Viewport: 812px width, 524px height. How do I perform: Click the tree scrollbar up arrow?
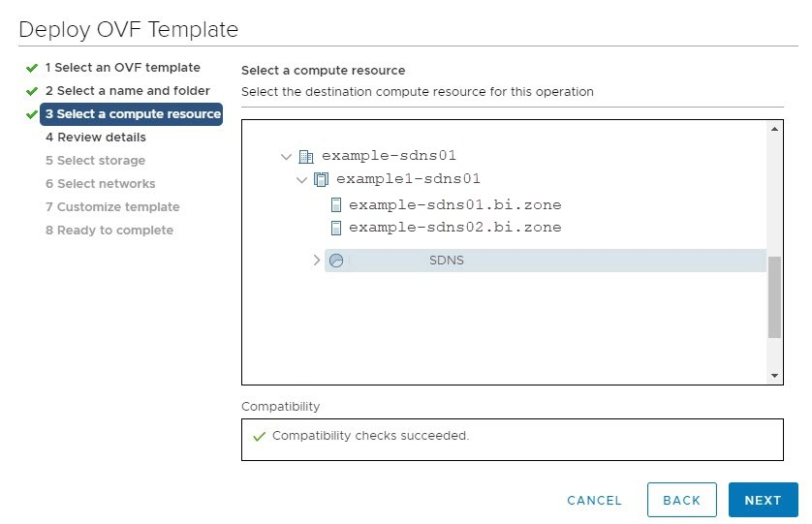click(774, 129)
